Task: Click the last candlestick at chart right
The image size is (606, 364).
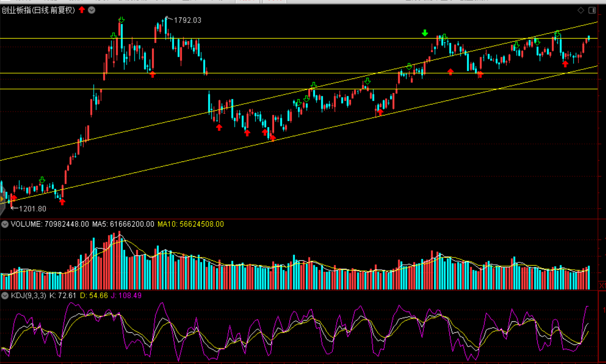Action: coord(588,38)
